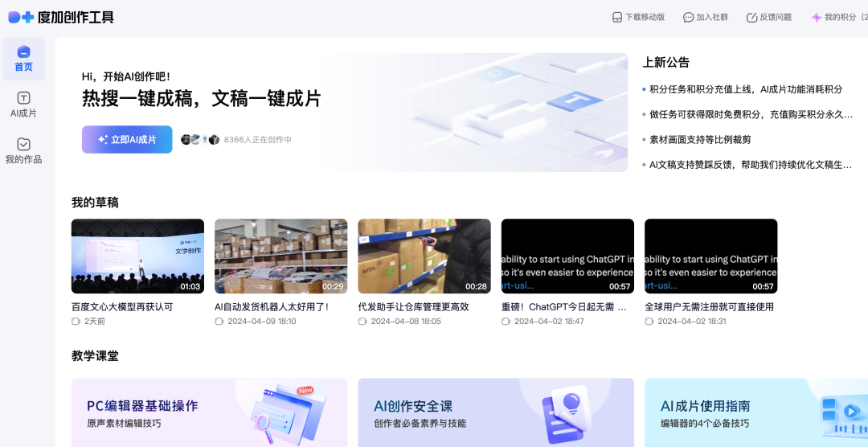This screenshot has width=868, height=447.
Task: Click the 00:28 duration badge
Action: [x=476, y=286]
